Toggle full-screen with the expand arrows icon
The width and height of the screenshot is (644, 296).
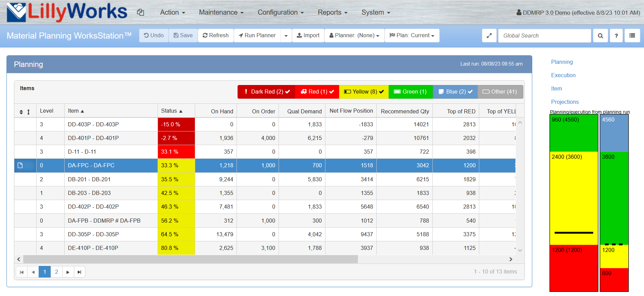(x=489, y=36)
